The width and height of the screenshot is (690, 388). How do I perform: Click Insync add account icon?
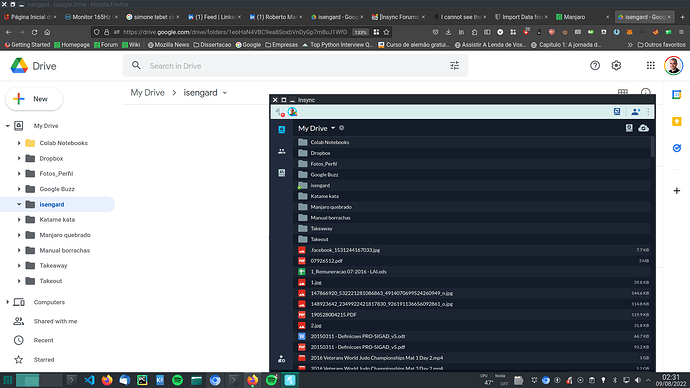635,112
